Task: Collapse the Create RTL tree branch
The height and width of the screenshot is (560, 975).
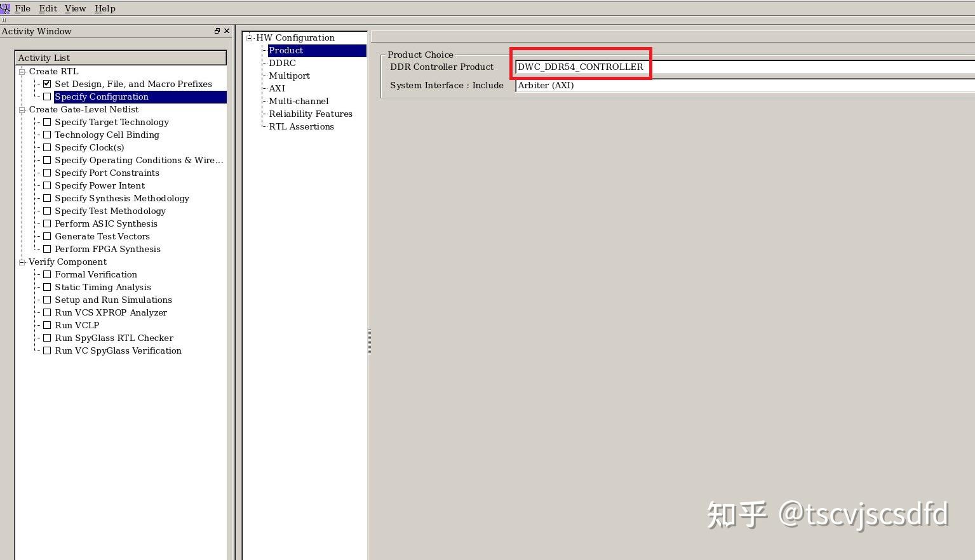Action: (21, 71)
